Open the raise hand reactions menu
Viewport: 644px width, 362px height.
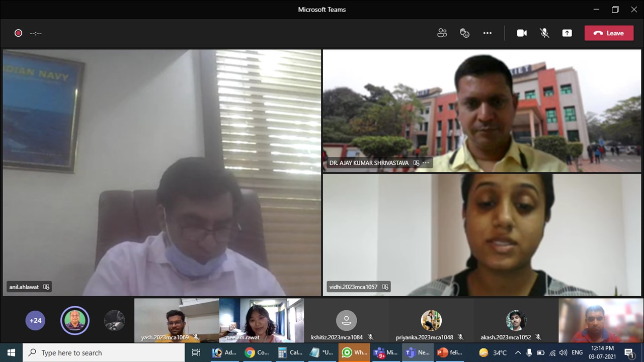pos(464,33)
